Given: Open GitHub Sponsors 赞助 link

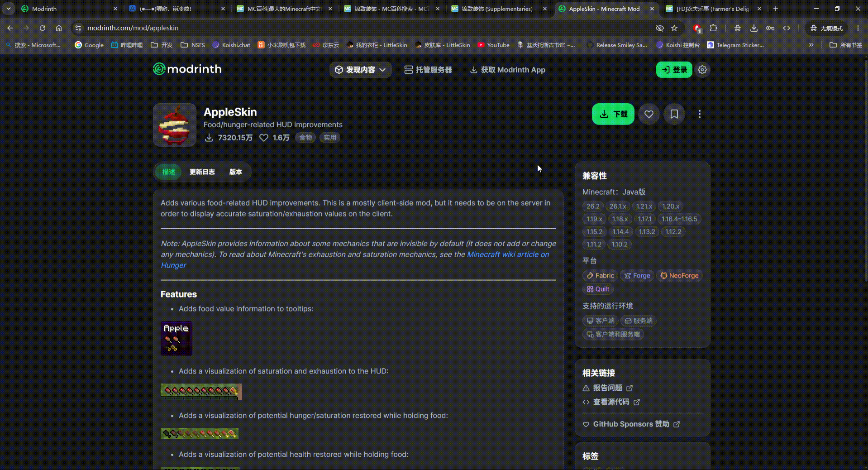Looking at the screenshot, I should click(631, 424).
